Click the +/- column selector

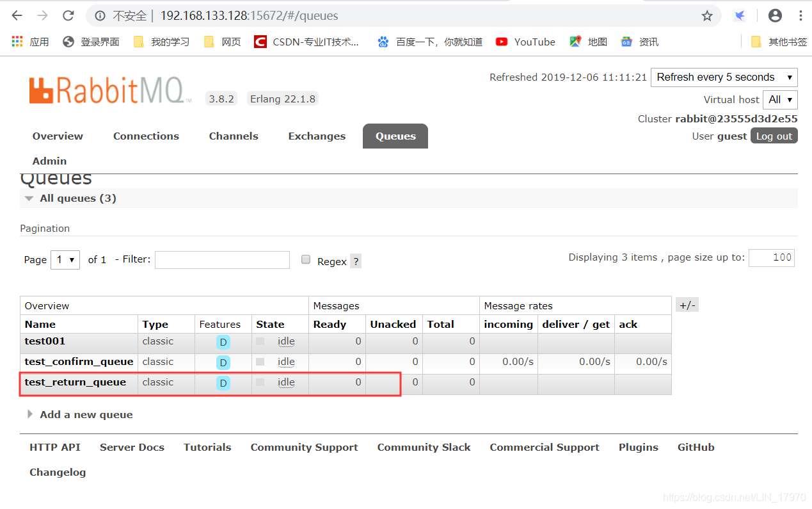click(x=687, y=305)
